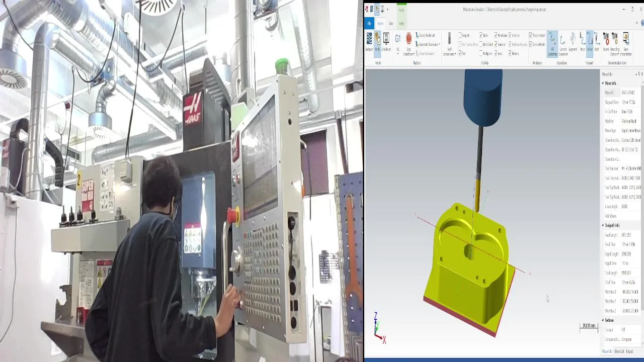
Task: Open Move Info bottom tab
Action: pos(607,351)
